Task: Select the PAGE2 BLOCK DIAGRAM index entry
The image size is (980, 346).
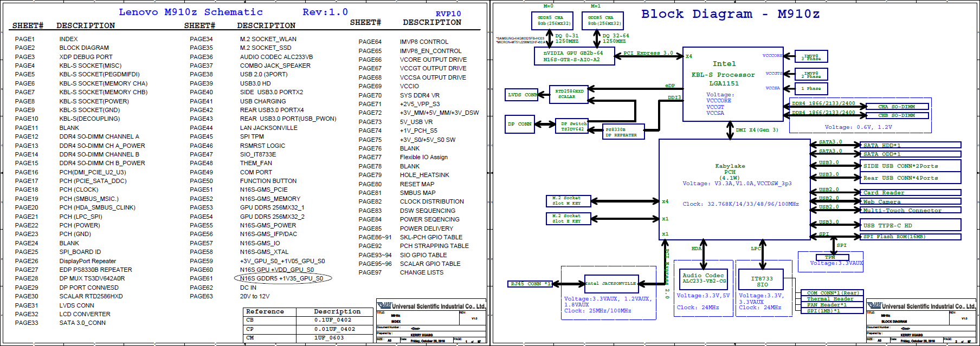Action: [62, 48]
